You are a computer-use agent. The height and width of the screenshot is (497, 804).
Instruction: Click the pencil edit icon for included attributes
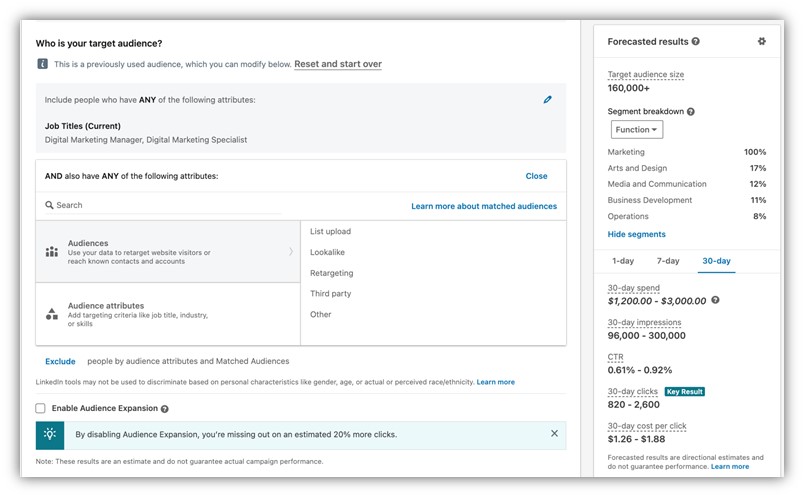coord(547,100)
